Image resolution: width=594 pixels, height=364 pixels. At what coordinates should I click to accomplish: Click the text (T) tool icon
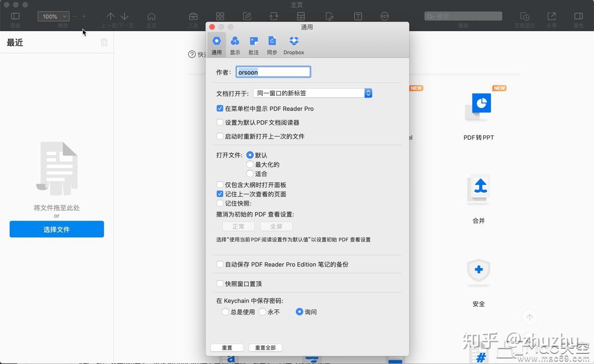[x=357, y=16]
